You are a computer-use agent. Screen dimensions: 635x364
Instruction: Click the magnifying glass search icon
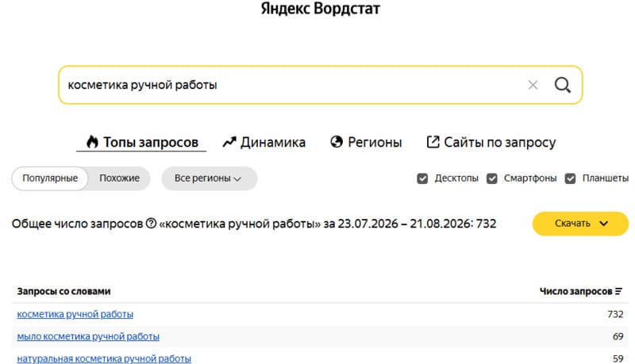click(x=563, y=85)
